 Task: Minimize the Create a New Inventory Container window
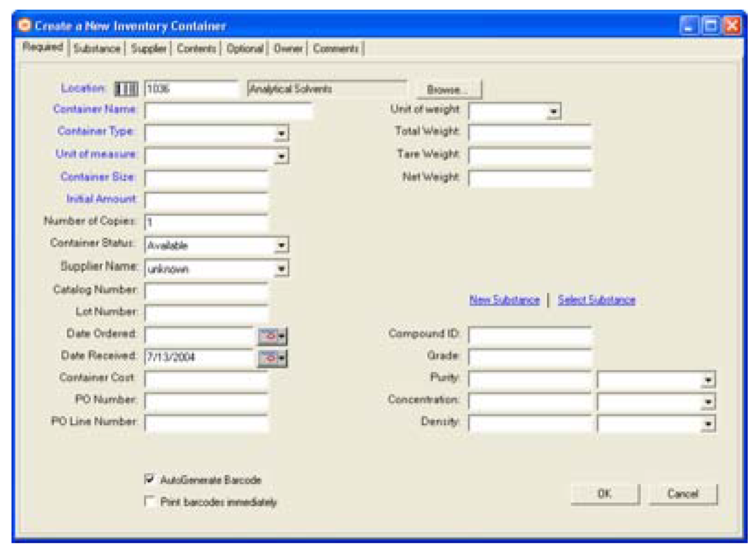pyautogui.click(x=689, y=26)
